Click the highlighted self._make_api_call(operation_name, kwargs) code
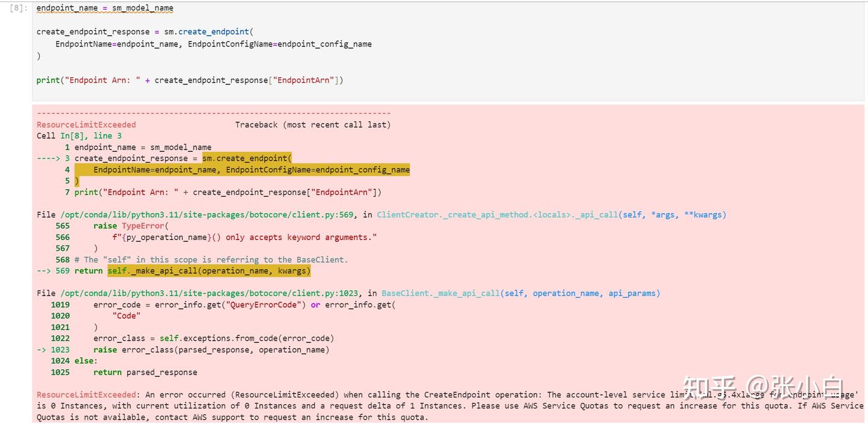The width and height of the screenshot is (868, 424). pyautogui.click(x=209, y=271)
